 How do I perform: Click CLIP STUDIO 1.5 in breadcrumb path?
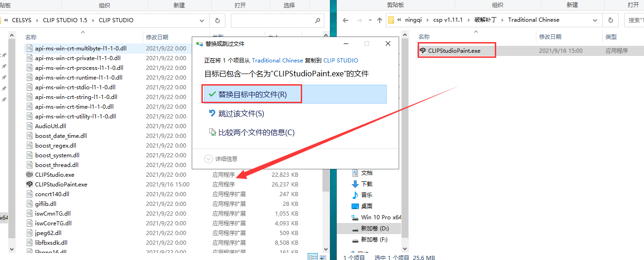click(65, 20)
